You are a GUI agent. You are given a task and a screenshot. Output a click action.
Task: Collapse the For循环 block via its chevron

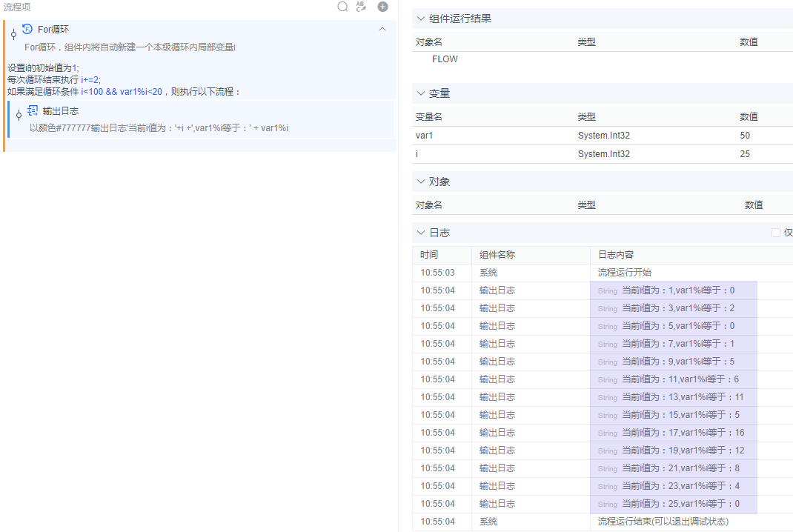[x=382, y=29]
